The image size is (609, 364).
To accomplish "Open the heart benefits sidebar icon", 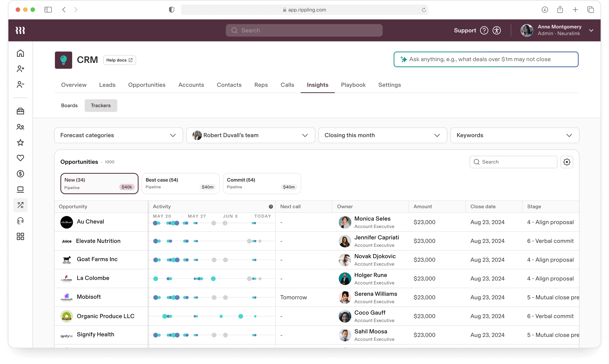I will click(x=20, y=158).
